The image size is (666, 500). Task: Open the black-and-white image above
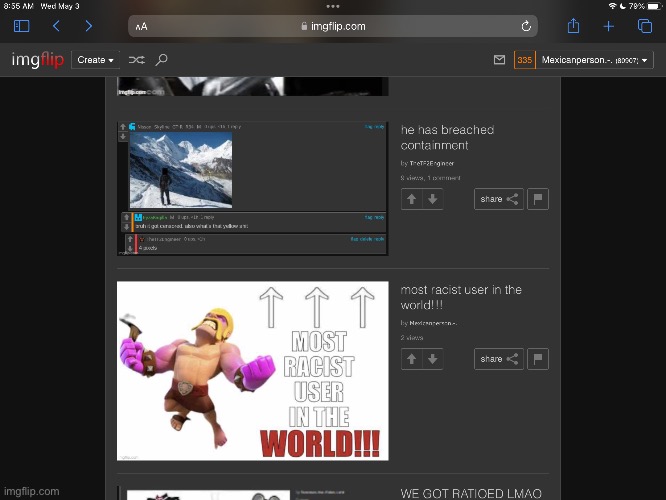pyautogui.click(x=252, y=86)
